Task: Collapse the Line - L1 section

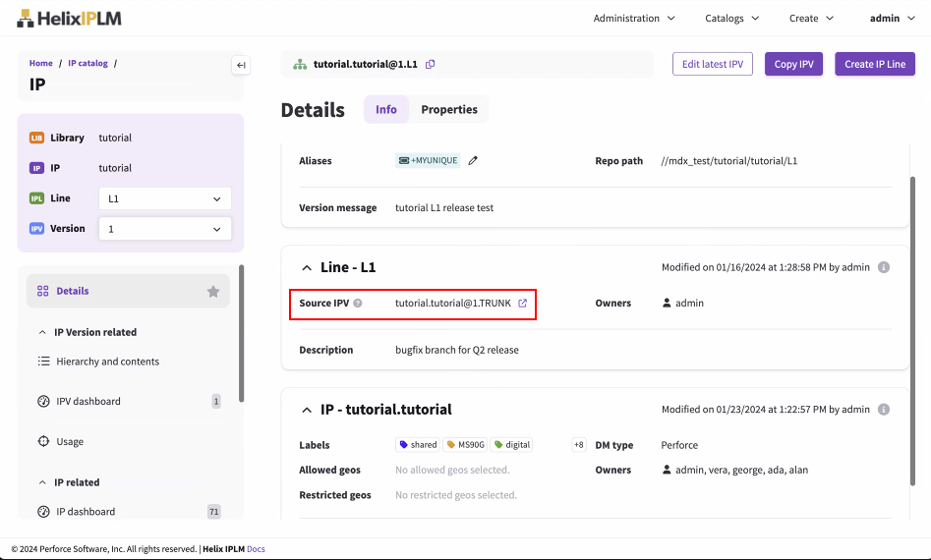Action: coord(306,267)
